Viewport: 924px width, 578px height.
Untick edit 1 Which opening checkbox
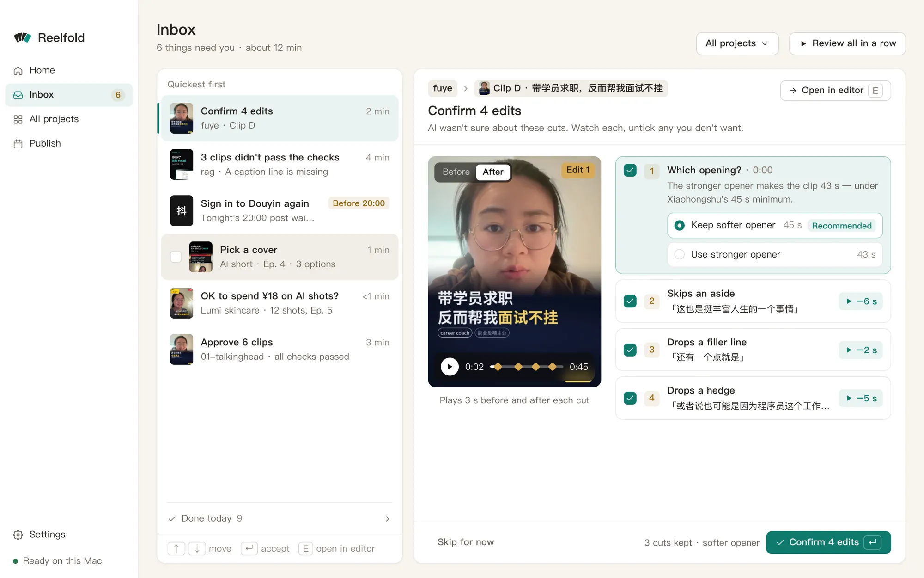coord(630,171)
